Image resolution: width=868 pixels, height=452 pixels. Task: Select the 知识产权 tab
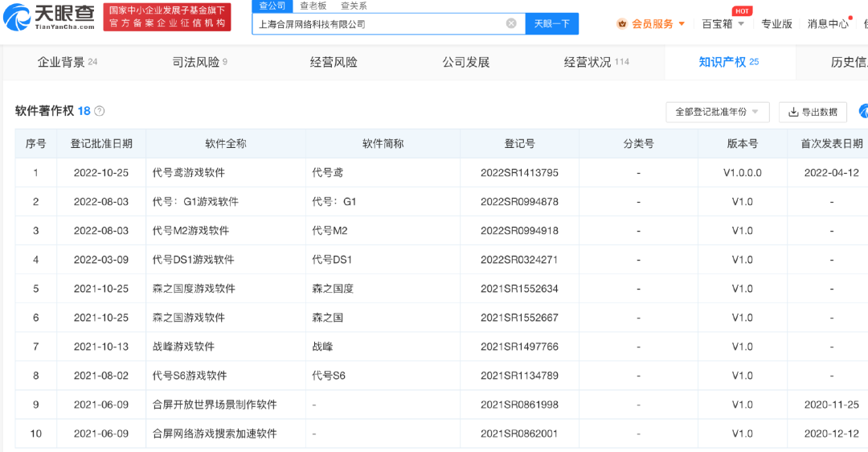click(x=728, y=62)
